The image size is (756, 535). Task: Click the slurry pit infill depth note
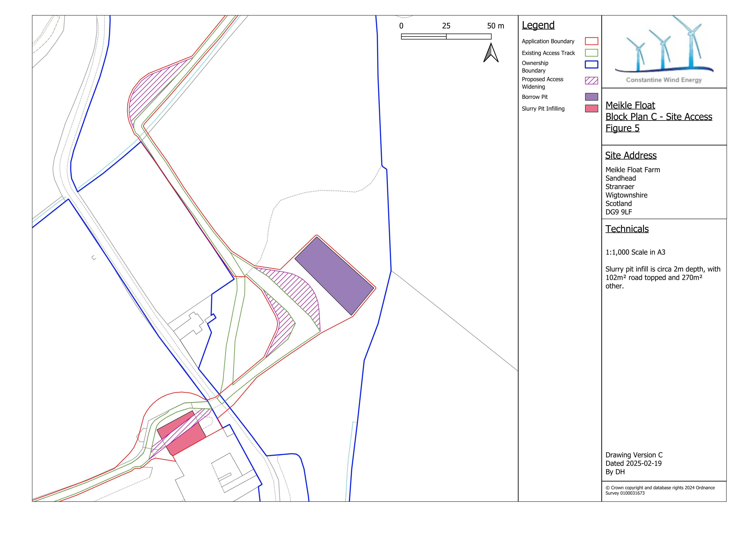(663, 277)
